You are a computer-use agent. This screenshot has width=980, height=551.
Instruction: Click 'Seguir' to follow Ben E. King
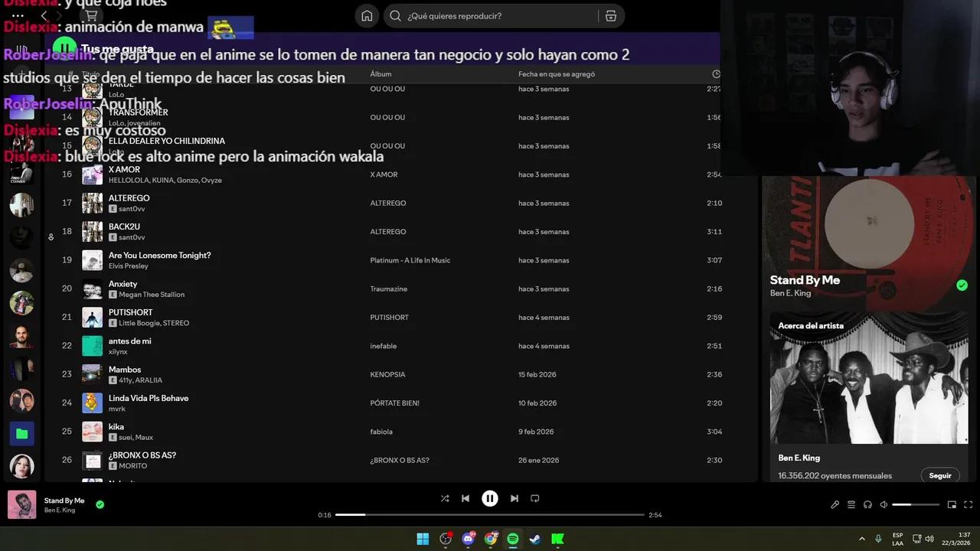pos(940,475)
